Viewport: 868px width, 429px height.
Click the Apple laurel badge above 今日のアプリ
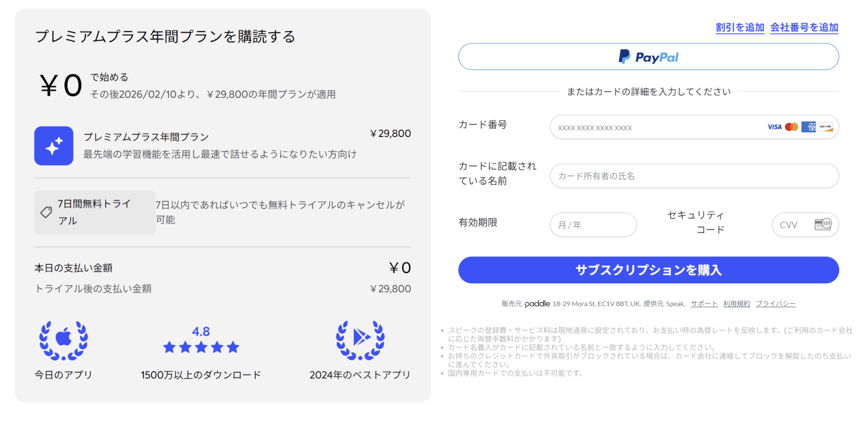(64, 340)
